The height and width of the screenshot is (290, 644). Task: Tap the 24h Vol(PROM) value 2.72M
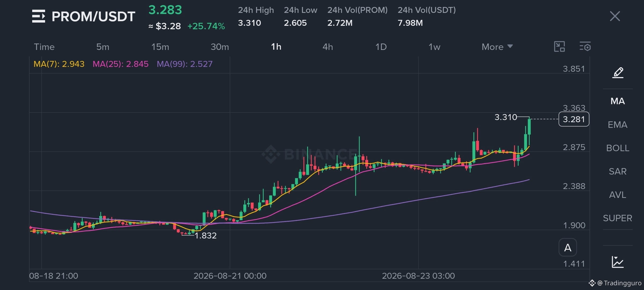[340, 23]
